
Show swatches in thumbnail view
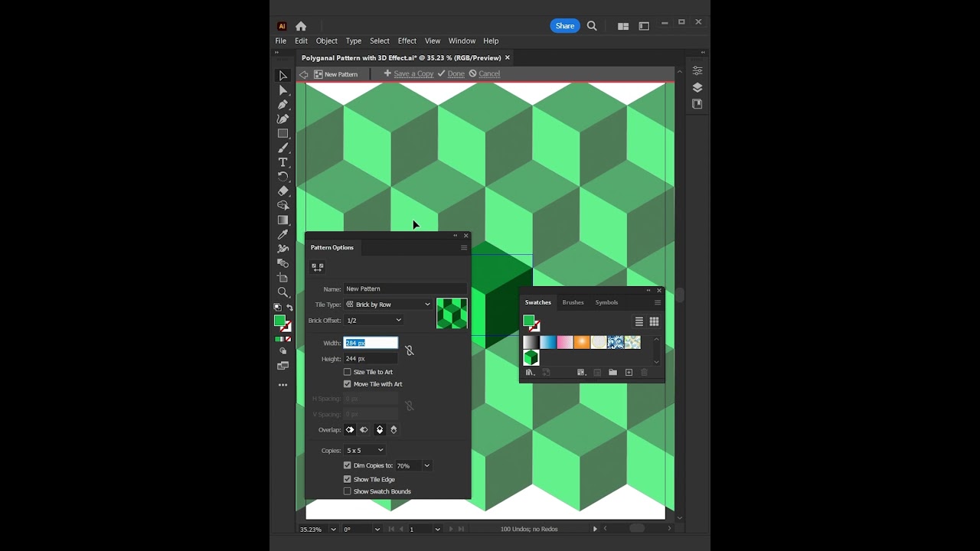pos(655,322)
